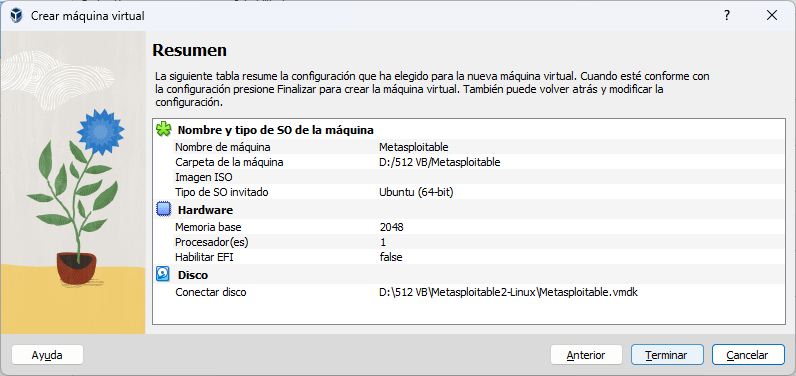Image resolution: width=796 pixels, height=376 pixels.
Task: Click the Ayuda button
Action: pyautogui.click(x=47, y=355)
